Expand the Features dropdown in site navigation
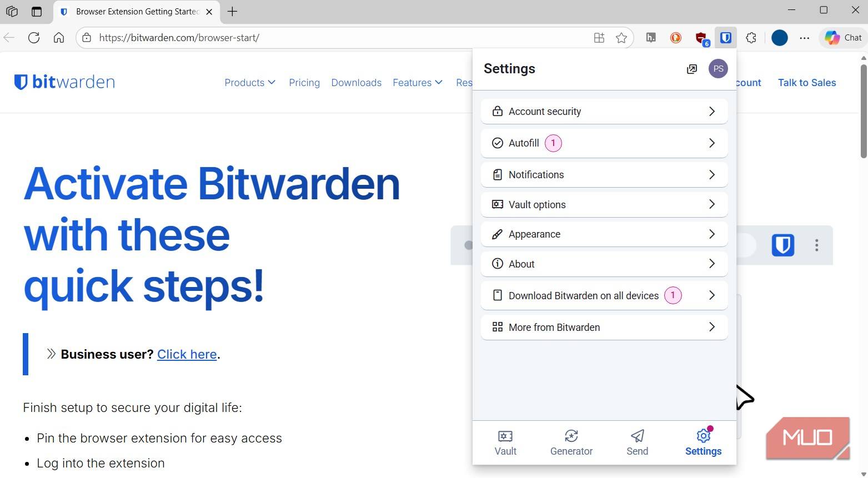The height and width of the screenshot is (478, 868). pyautogui.click(x=418, y=83)
